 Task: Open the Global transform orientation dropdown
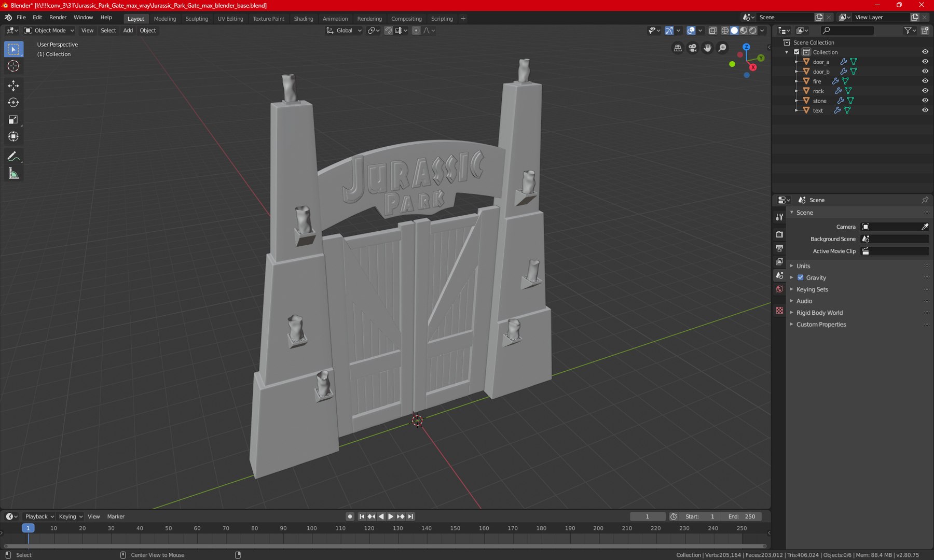344,31
